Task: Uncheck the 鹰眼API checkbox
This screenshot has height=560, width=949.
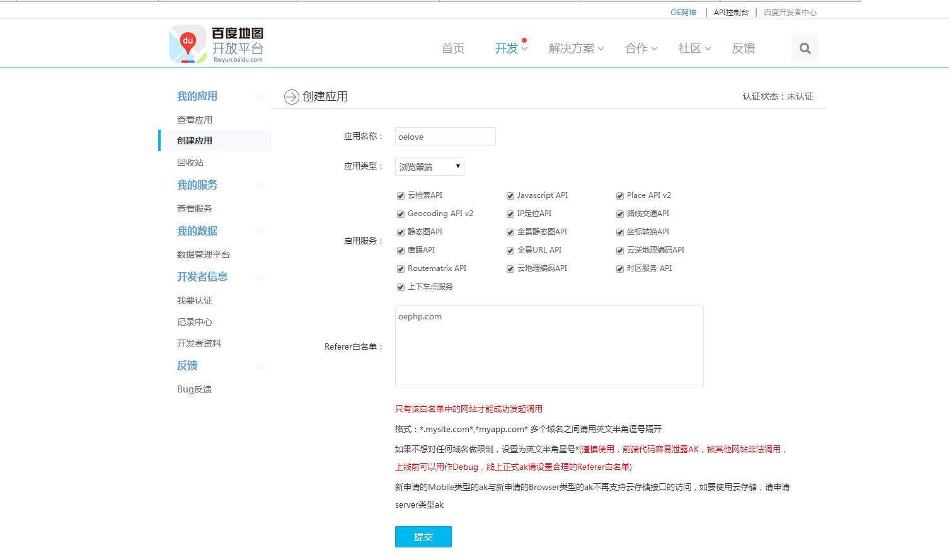Action: (x=401, y=251)
